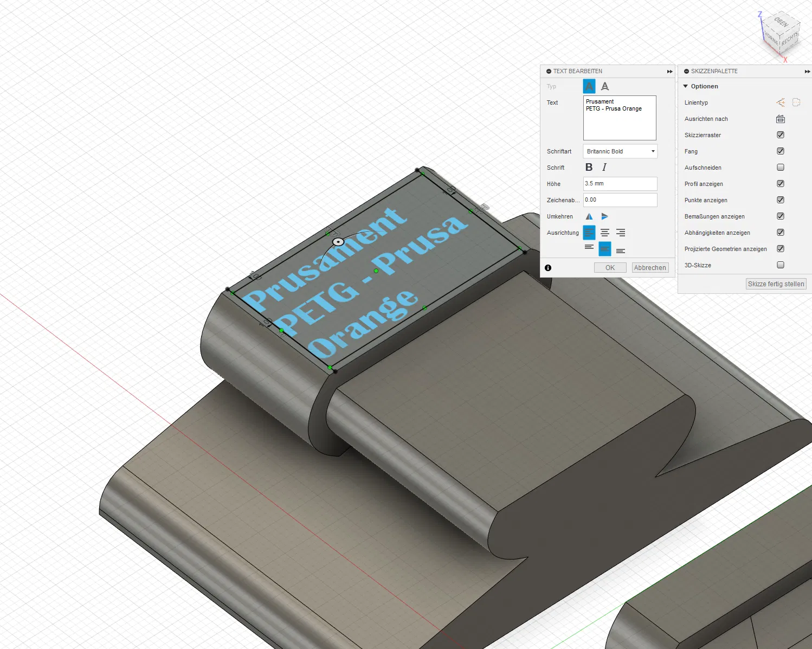The image size is (812, 649).
Task: Flip the text horizontally
Action: [589, 216]
